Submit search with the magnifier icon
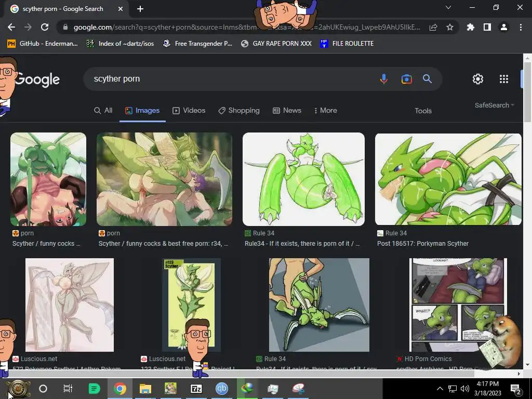The height and width of the screenshot is (399, 532). pyautogui.click(x=427, y=79)
